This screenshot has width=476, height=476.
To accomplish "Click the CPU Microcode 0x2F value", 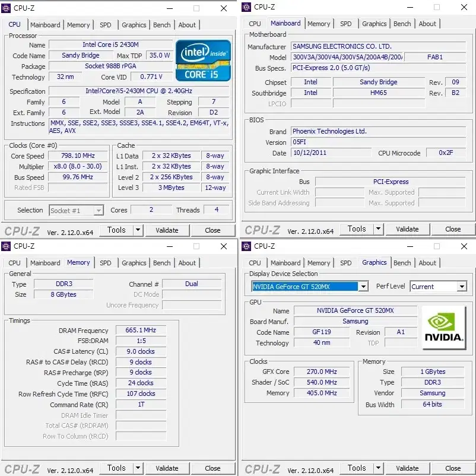I will coord(446,153).
